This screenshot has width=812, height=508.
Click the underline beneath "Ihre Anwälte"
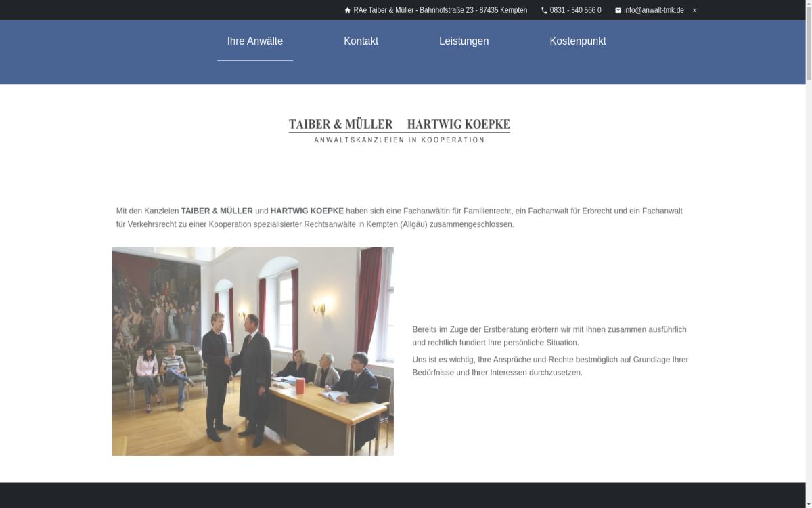point(254,61)
